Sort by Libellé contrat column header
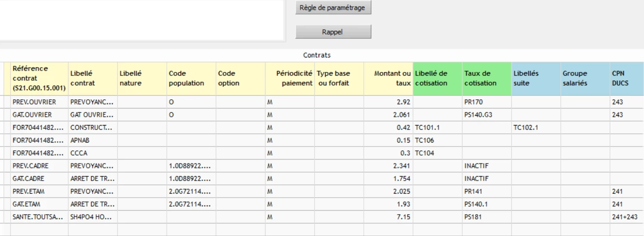This screenshot has height=236, width=644. tap(92, 78)
